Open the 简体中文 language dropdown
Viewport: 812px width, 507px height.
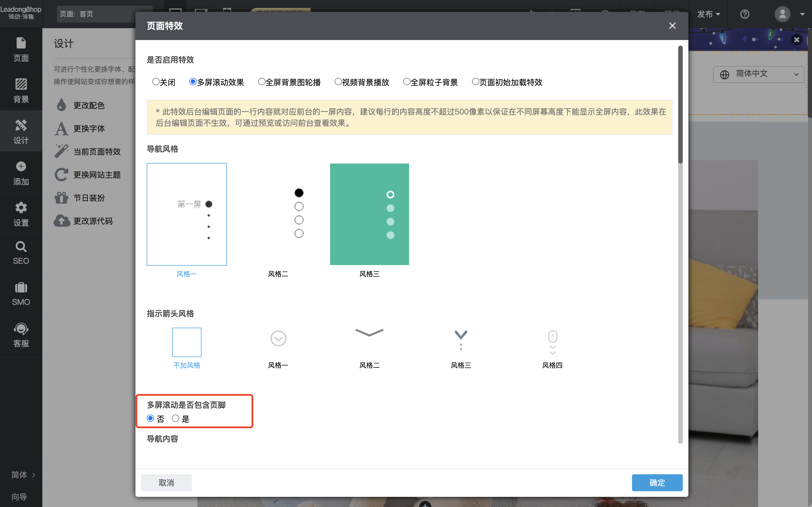[758, 74]
